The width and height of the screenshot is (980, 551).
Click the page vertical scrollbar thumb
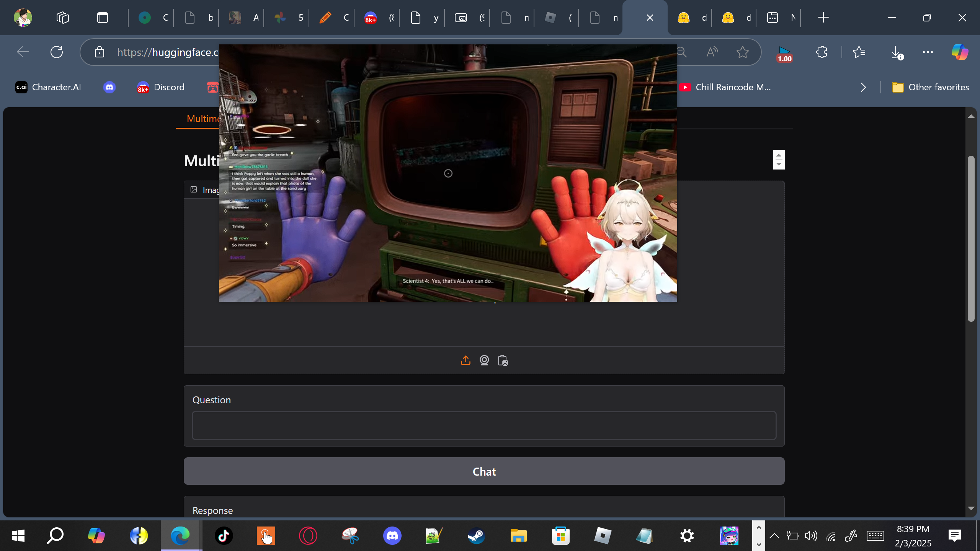coord(971,238)
